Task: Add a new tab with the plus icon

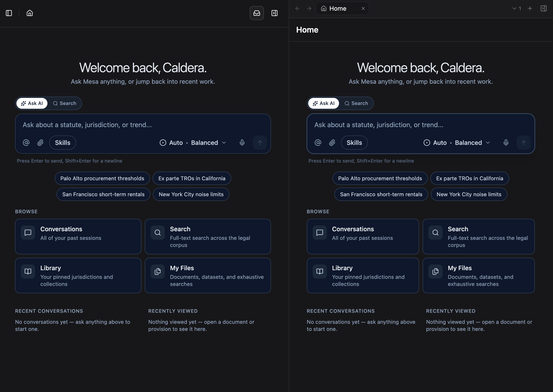Action: coord(530,8)
